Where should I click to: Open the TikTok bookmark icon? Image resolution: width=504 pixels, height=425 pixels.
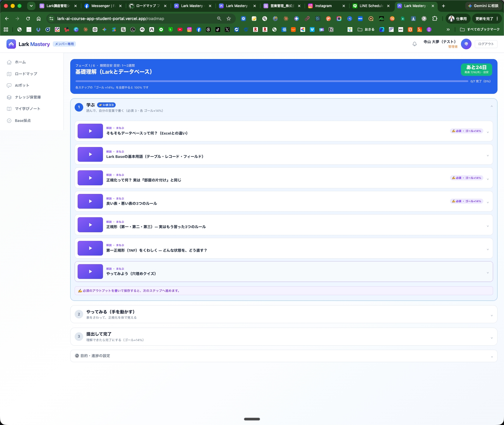218,30
